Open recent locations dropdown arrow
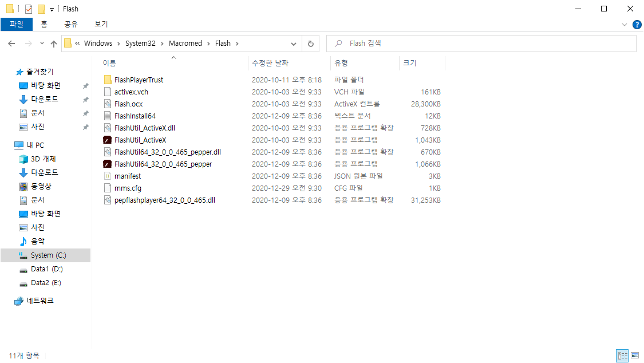This screenshot has width=644, height=363. tap(42, 44)
